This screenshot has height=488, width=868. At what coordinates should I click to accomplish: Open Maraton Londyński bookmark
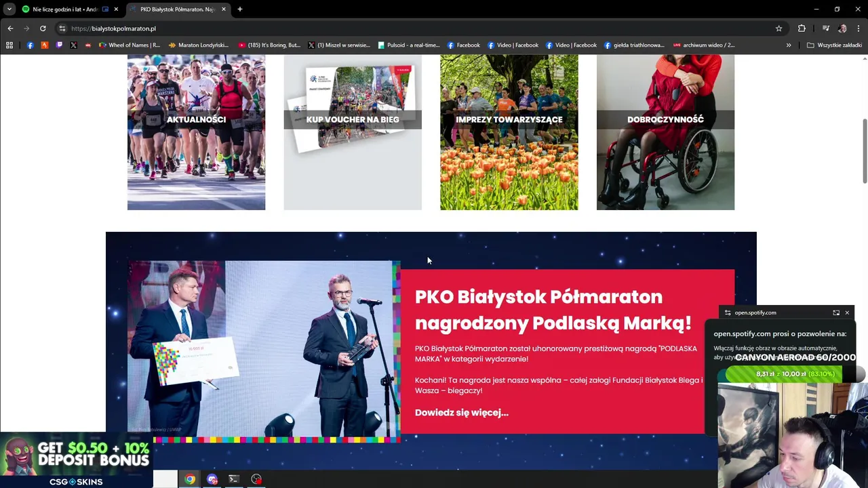pos(199,45)
